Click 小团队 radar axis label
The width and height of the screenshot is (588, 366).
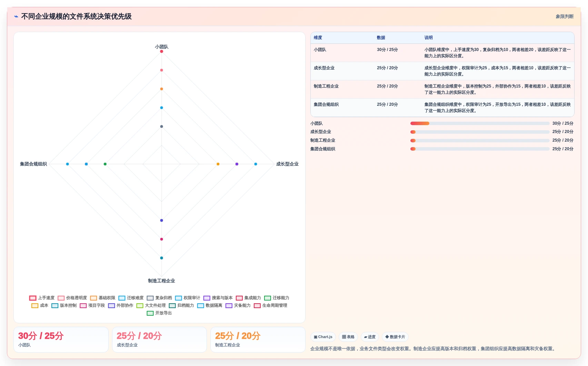click(161, 47)
